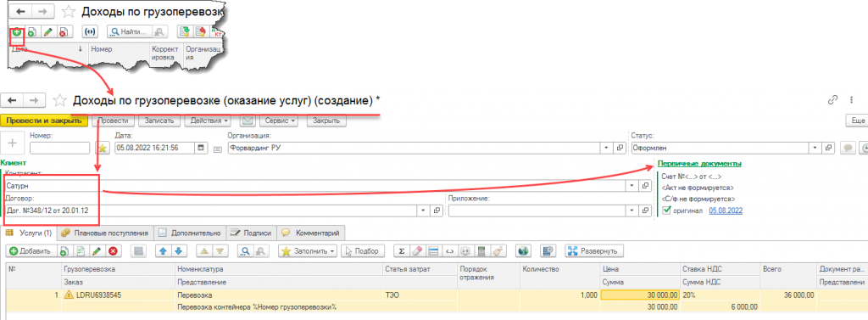Click Провести и закрыть button
Image resolution: width=868 pixels, height=320 pixels.
pos(44,121)
